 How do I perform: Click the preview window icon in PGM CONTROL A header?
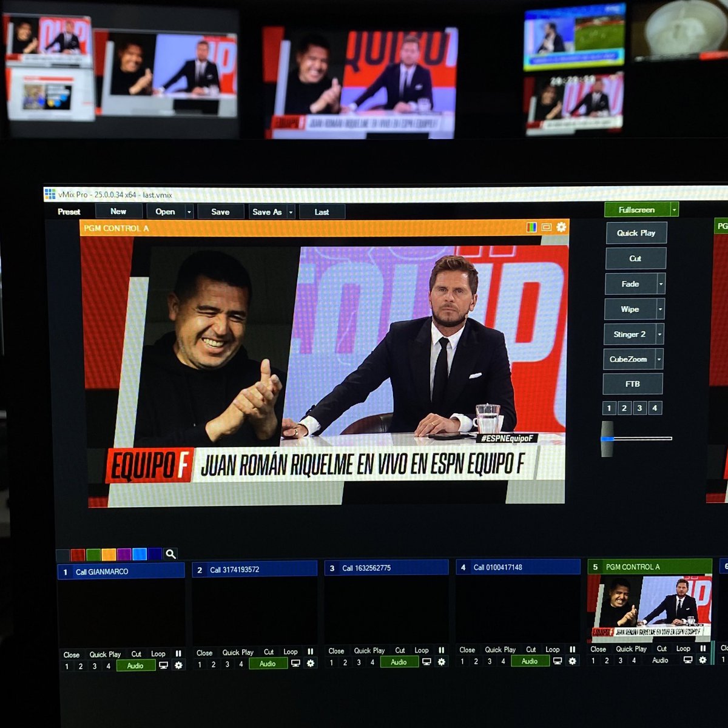(546, 227)
